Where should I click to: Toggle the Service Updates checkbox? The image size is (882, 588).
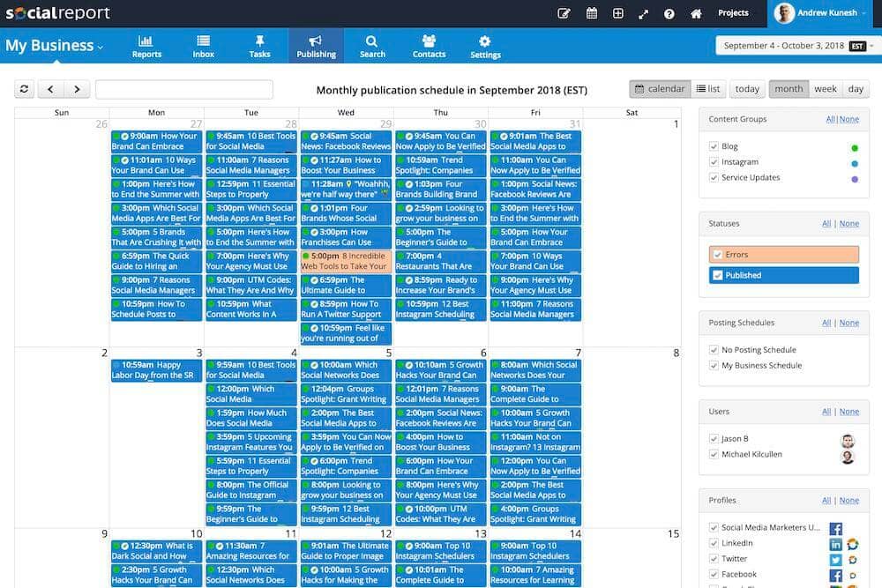pyautogui.click(x=714, y=178)
